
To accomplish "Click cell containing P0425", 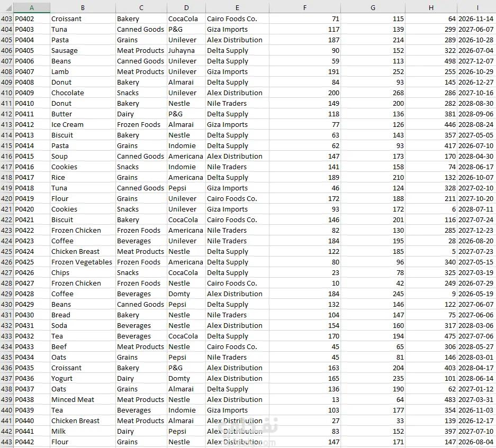I will point(32,262).
